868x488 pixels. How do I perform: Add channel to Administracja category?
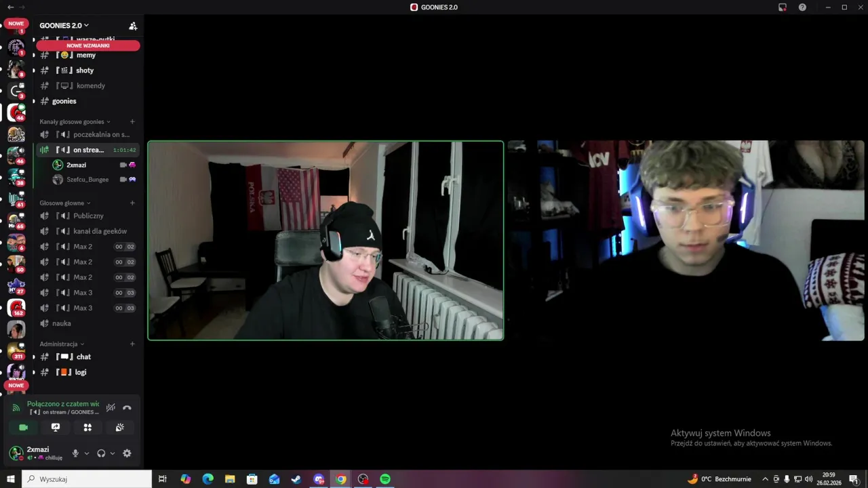click(132, 344)
